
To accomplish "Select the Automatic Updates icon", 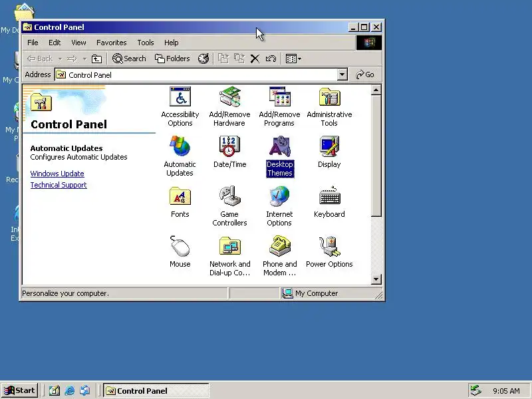I will coord(180,156).
